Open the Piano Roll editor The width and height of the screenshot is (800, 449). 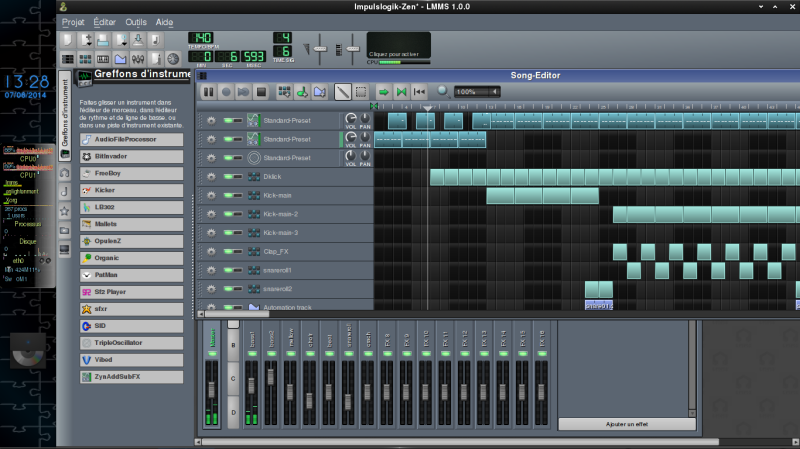tap(103, 60)
